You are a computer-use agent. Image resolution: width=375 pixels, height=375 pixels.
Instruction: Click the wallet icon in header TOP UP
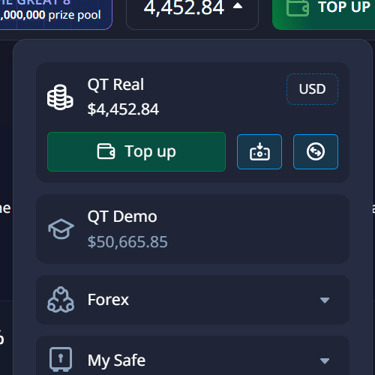click(298, 7)
